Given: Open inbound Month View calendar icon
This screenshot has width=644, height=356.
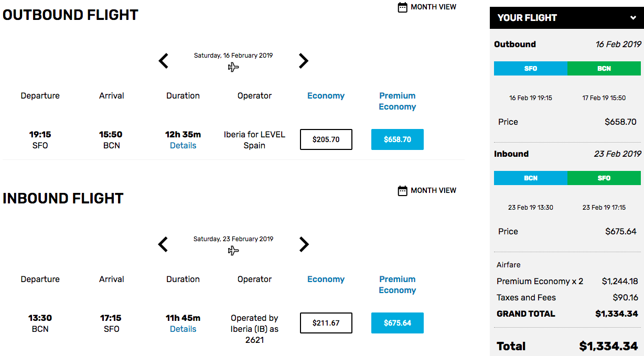Looking at the screenshot, I should 403,191.
